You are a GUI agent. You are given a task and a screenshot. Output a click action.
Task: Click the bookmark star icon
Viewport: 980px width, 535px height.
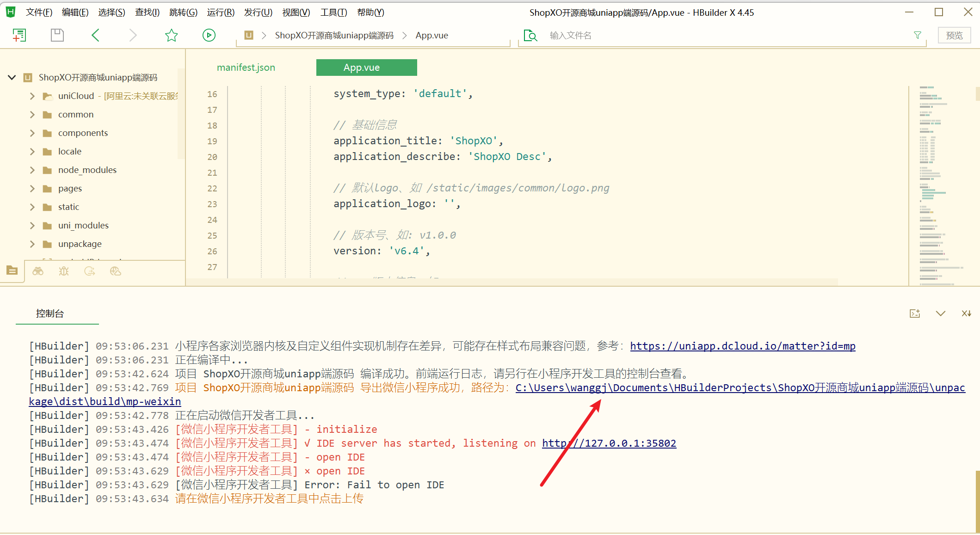click(x=172, y=35)
